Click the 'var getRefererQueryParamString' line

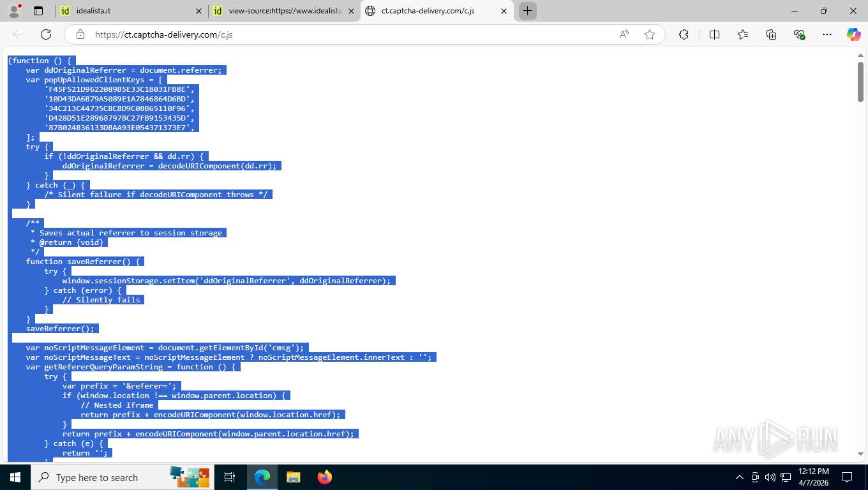131,367
